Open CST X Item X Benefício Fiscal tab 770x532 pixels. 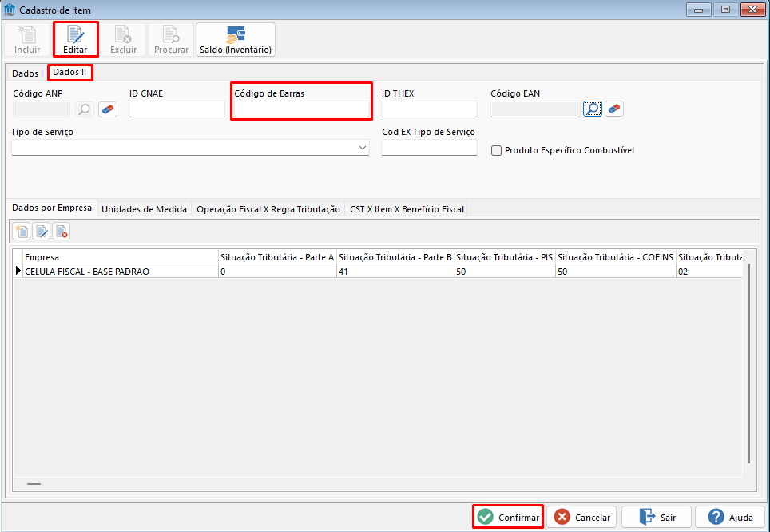(407, 209)
